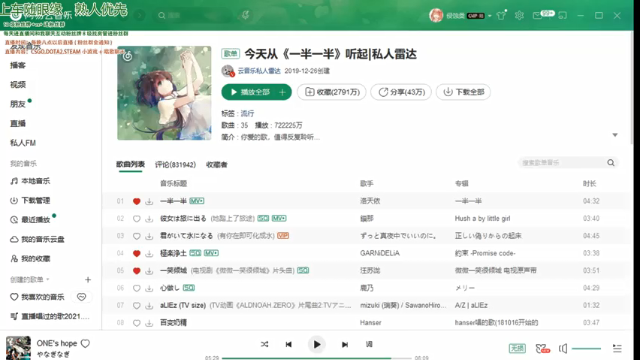The width and height of the screenshot is (640, 360).
Task: Open 播客 in the sidebar
Action: click(18, 65)
